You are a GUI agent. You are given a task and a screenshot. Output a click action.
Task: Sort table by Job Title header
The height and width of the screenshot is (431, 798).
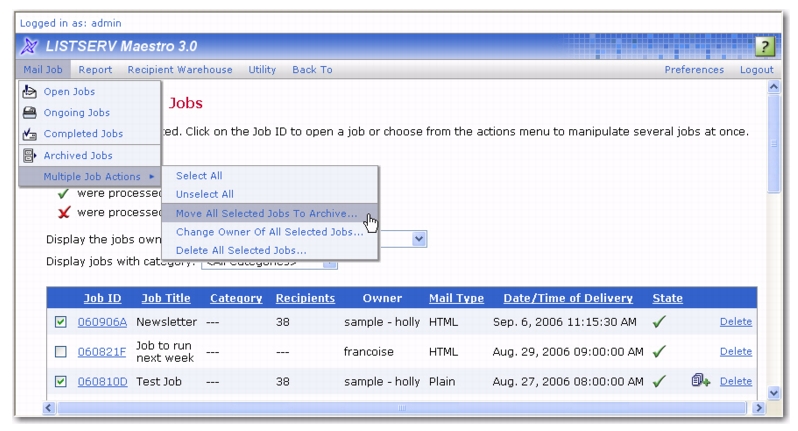click(166, 298)
